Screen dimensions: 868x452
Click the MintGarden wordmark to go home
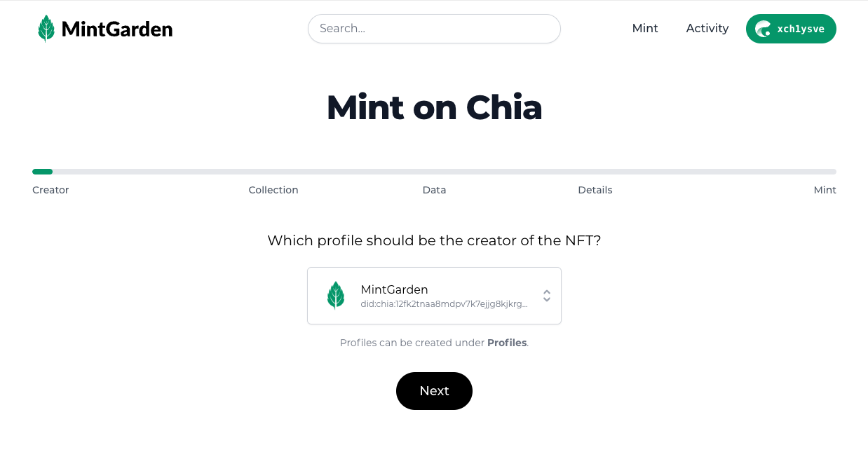click(116, 29)
